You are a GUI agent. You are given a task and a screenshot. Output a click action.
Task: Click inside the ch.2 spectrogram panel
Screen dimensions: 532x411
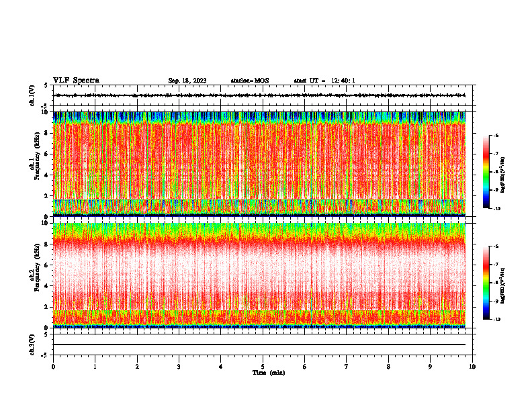259,275
